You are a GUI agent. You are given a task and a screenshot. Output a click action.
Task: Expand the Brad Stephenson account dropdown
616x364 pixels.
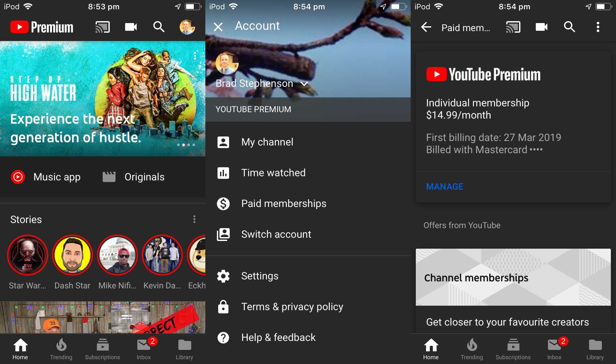pos(304,84)
